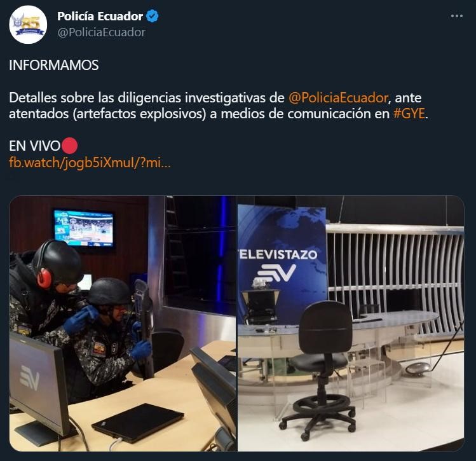
Task: Click the Ecuavisa logo on the monitor
Action: point(29,377)
